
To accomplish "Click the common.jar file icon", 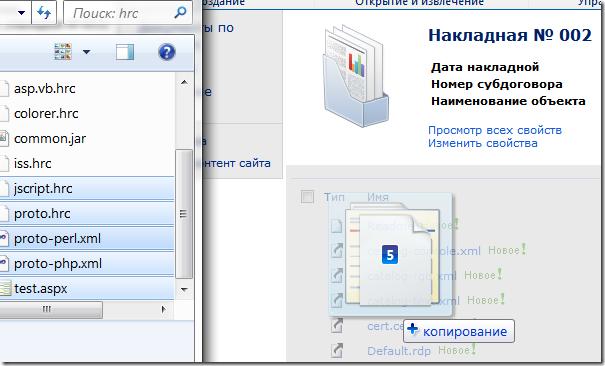I will click(x=4, y=138).
